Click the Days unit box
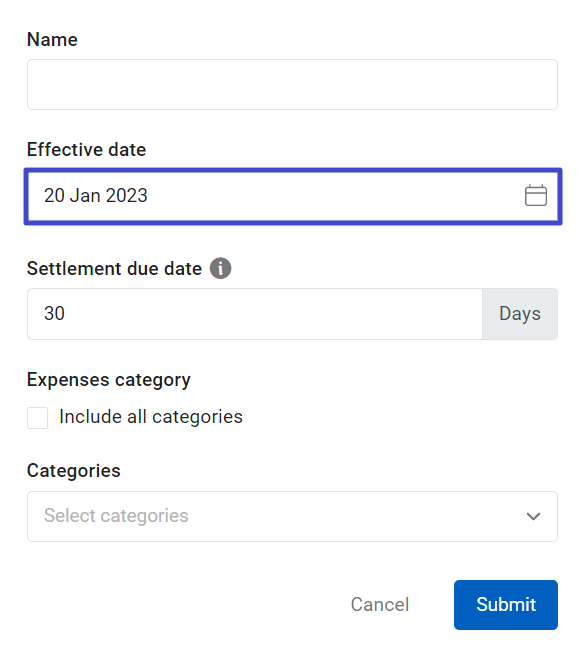585x651 pixels. pos(520,314)
